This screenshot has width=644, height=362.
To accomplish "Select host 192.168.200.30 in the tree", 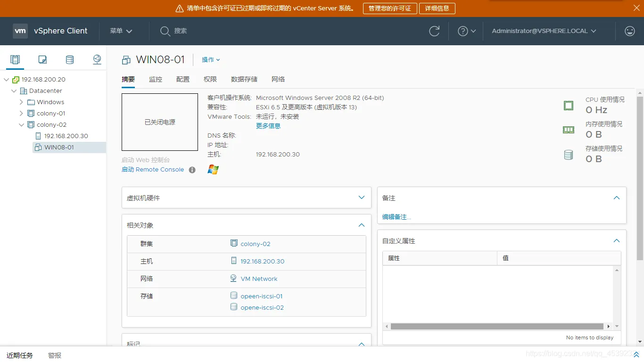I will (x=66, y=136).
